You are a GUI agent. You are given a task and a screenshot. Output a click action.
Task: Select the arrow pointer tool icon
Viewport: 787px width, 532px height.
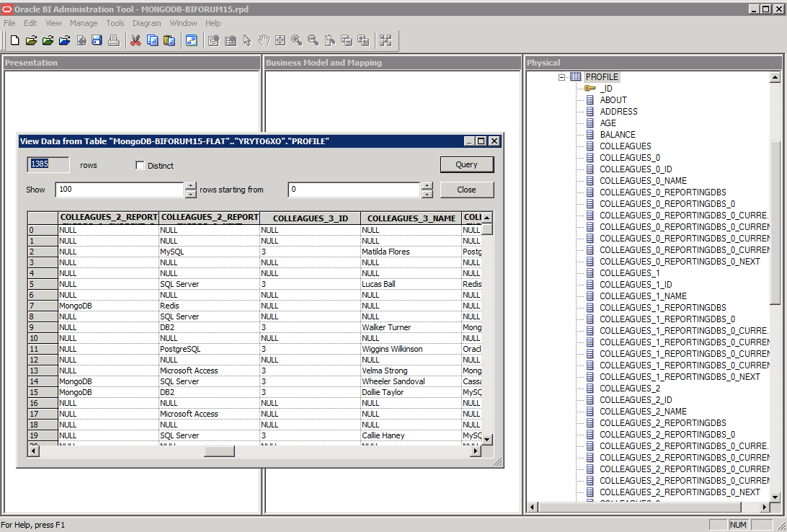coord(247,40)
